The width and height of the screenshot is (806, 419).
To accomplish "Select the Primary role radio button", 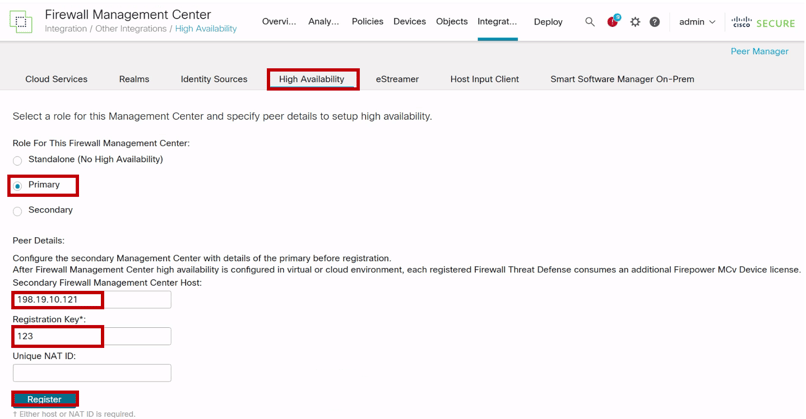I will [x=17, y=186].
